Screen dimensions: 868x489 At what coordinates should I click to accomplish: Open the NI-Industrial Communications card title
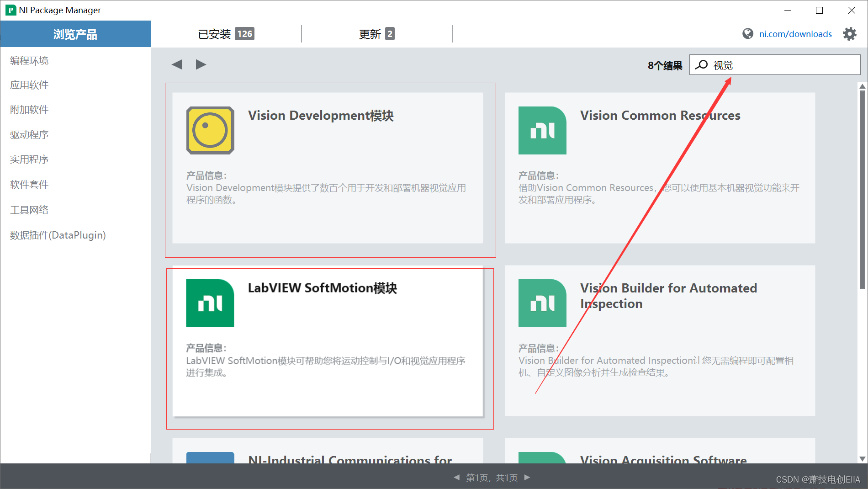350,459
